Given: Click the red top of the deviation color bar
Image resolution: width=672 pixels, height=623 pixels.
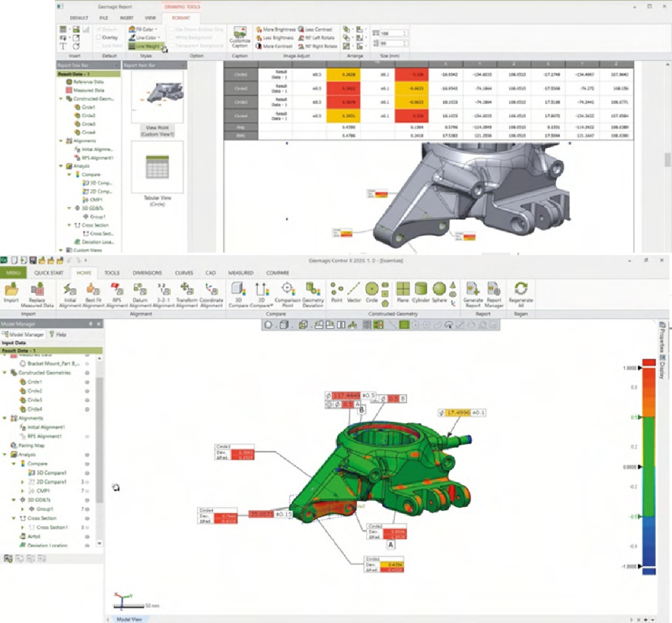Looking at the screenshot, I should [x=649, y=363].
